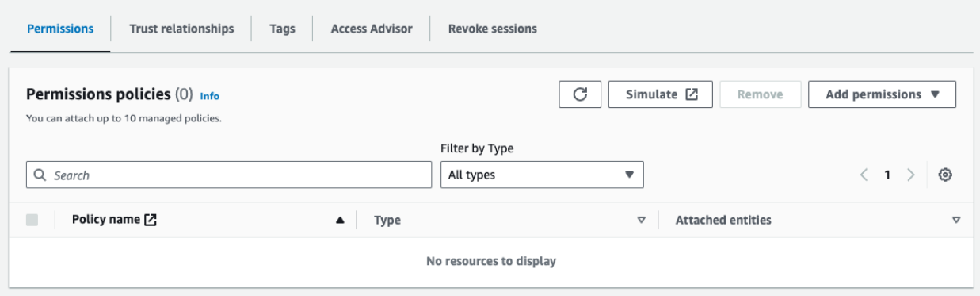The width and height of the screenshot is (980, 296).
Task: Click the 'Permissions policies (0)' heading
Action: [x=110, y=94]
